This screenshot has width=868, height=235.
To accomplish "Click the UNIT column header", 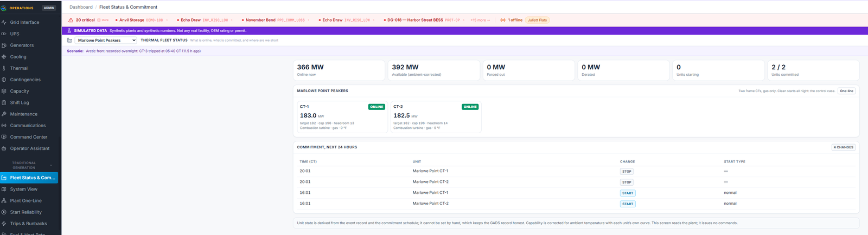I will point(417,162).
